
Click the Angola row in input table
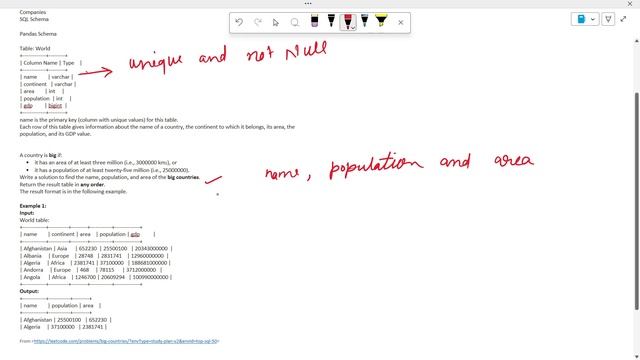tap(96, 277)
